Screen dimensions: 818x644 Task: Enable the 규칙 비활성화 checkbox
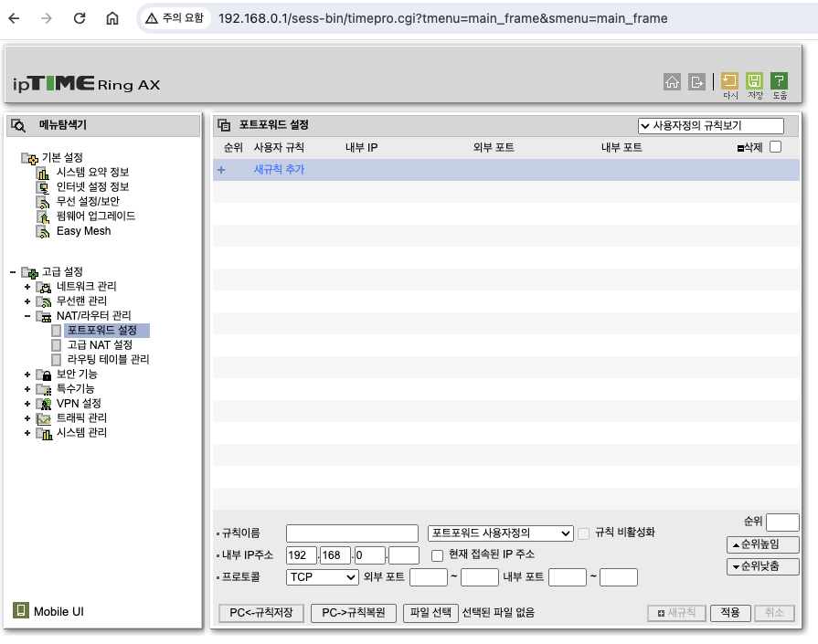click(x=584, y=533)
